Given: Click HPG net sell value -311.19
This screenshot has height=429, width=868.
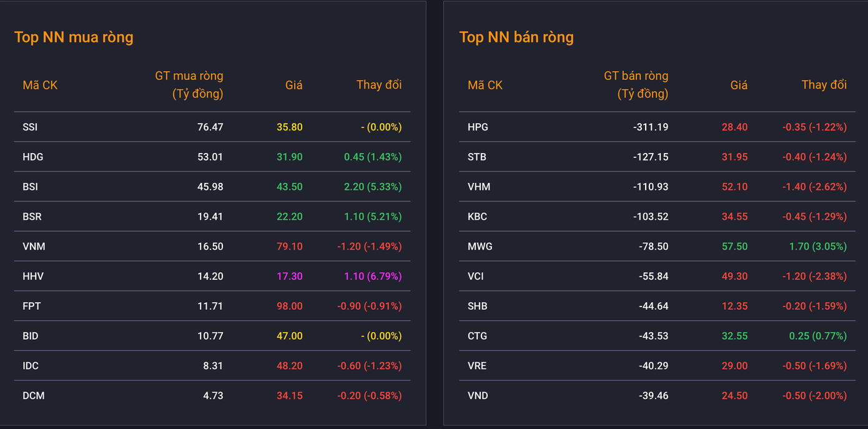Looking at the screenshot, I should click(649, 127).
